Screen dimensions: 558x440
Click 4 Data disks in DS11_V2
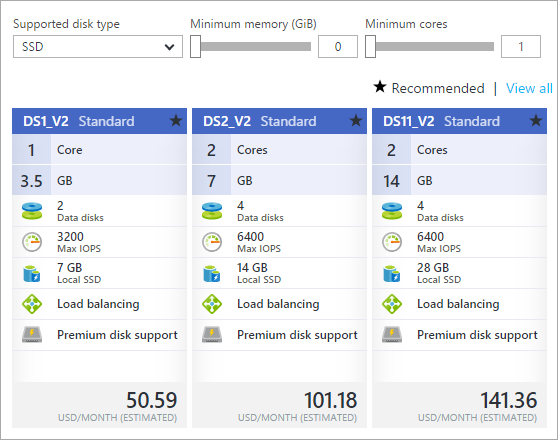[x=440, y=211]
